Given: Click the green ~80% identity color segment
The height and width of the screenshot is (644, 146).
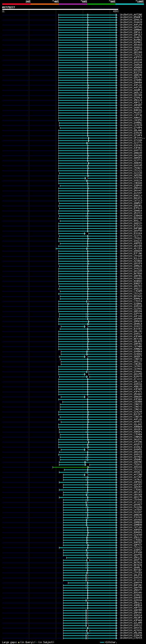Looking at the screenshot, I should point(101,4).
